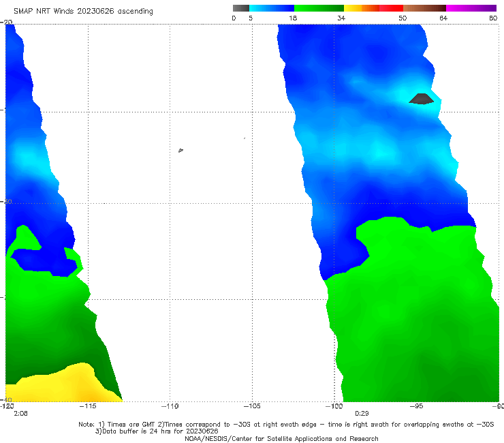
Task: Click the '-95' longitude axis label
Action: [416, 406]
